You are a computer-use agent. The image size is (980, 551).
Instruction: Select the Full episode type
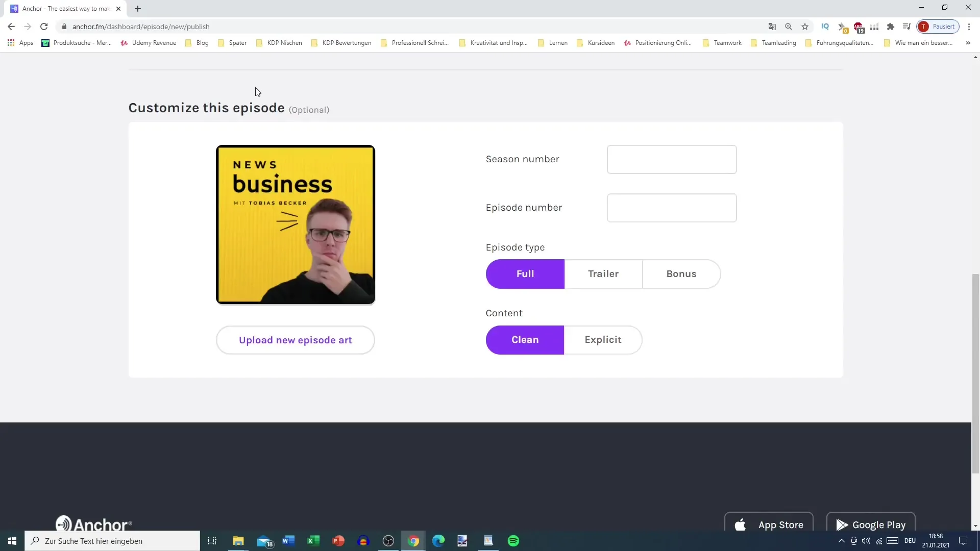525,274
